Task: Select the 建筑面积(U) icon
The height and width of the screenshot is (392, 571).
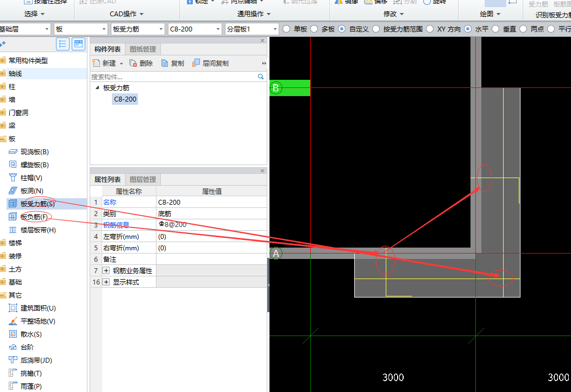Action: 12,308
